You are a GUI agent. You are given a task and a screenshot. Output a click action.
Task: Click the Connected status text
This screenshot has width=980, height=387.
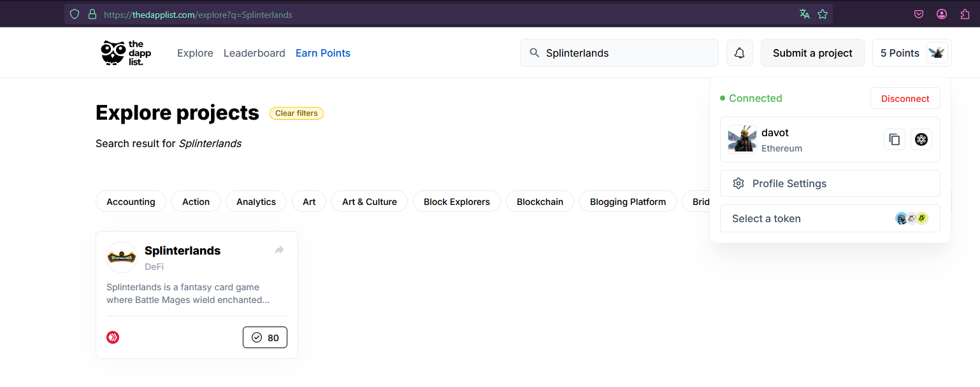click(755, 98)
